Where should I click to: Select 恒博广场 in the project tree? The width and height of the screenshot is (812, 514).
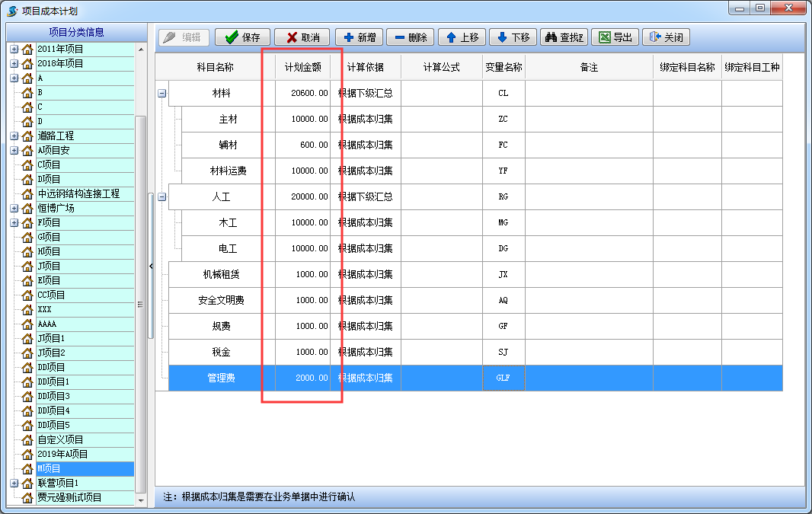click(x=56, y=208)
